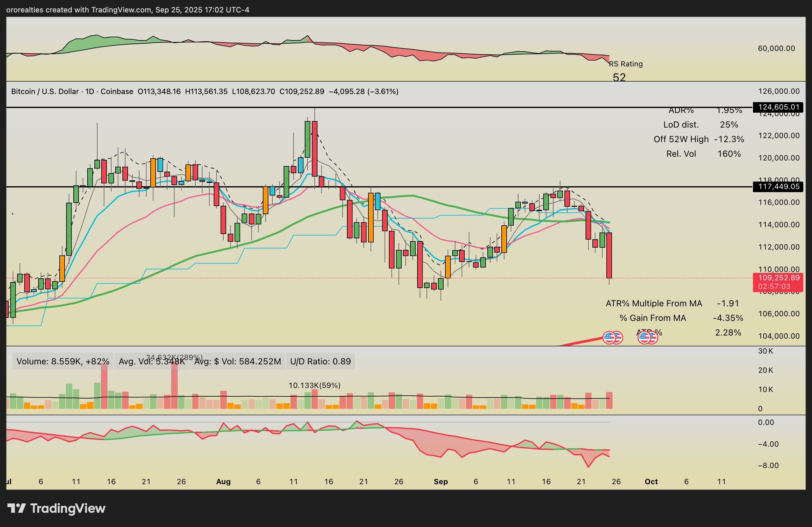Click the 10.133K(59%) volume annotation

314,385
